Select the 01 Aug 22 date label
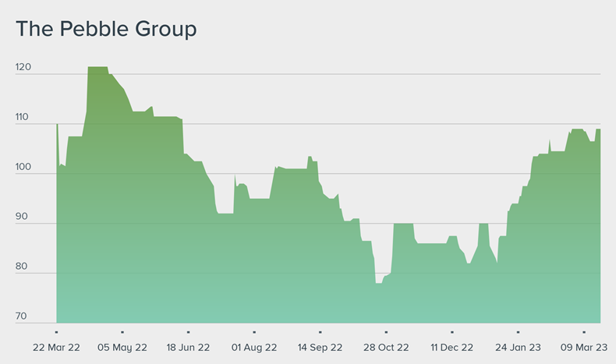 pos(254,348)
